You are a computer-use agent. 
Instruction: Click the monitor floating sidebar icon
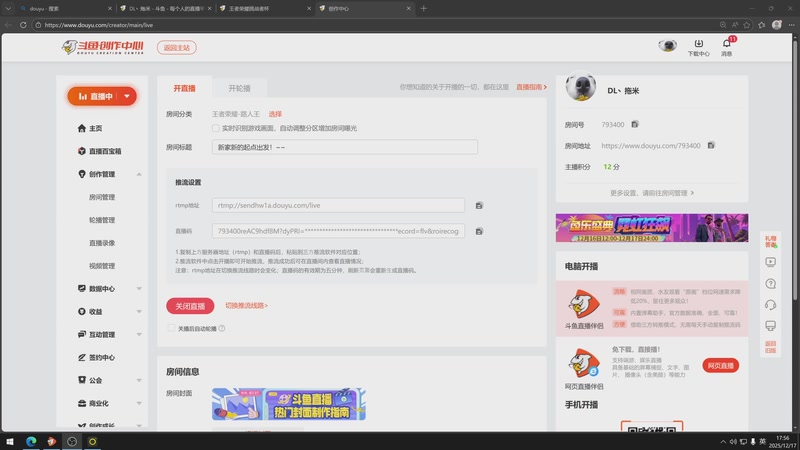click(x=770, y=326)
